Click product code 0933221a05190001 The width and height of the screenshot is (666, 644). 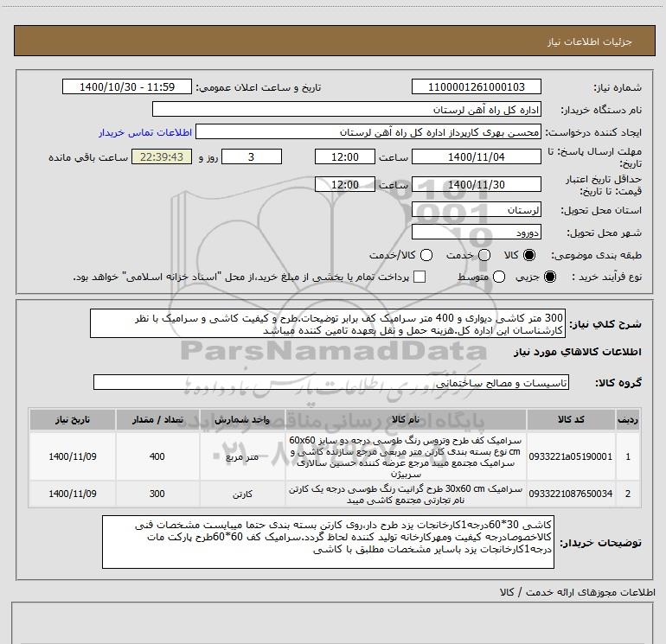[571, 456]
